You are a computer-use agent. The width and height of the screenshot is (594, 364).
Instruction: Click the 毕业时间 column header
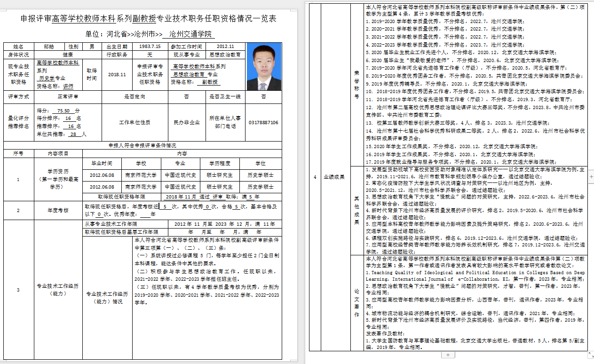point(102,163)
